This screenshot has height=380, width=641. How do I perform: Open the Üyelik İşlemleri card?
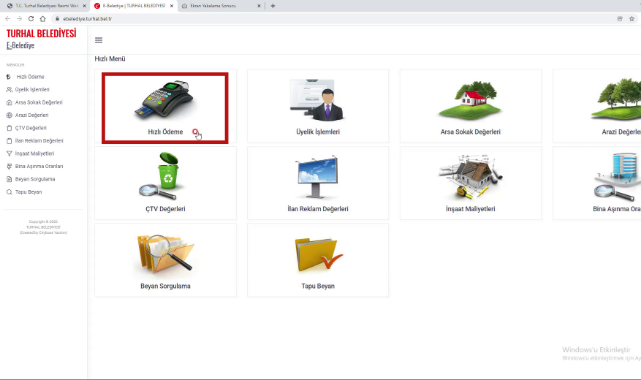(x=318, y=106)
